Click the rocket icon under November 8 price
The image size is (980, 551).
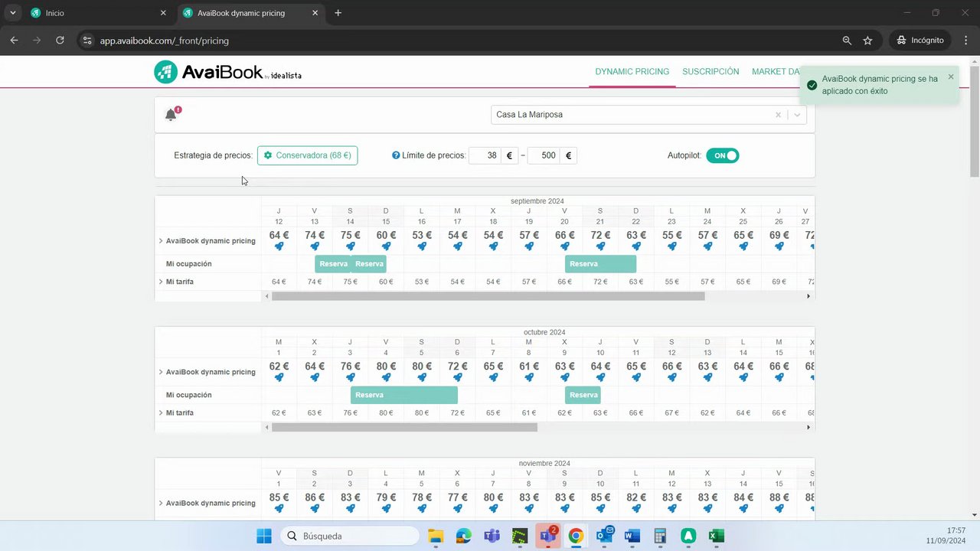529,508
